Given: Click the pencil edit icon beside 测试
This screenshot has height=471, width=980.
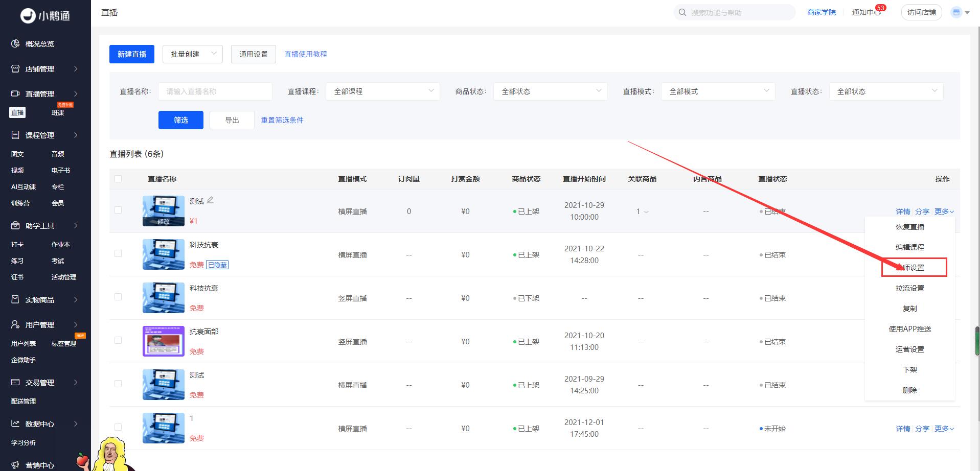Looking at the screenshot, I should point(210,200).
